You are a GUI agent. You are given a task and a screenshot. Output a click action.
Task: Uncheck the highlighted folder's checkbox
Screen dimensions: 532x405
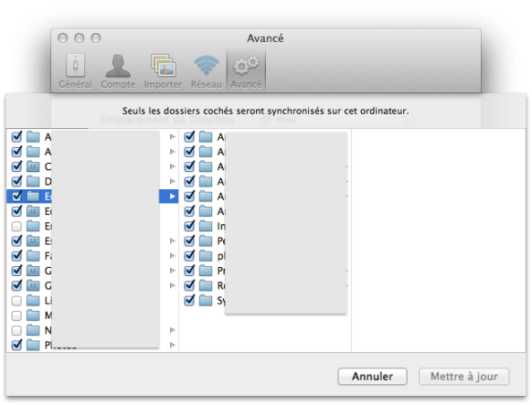coord(17,196)
